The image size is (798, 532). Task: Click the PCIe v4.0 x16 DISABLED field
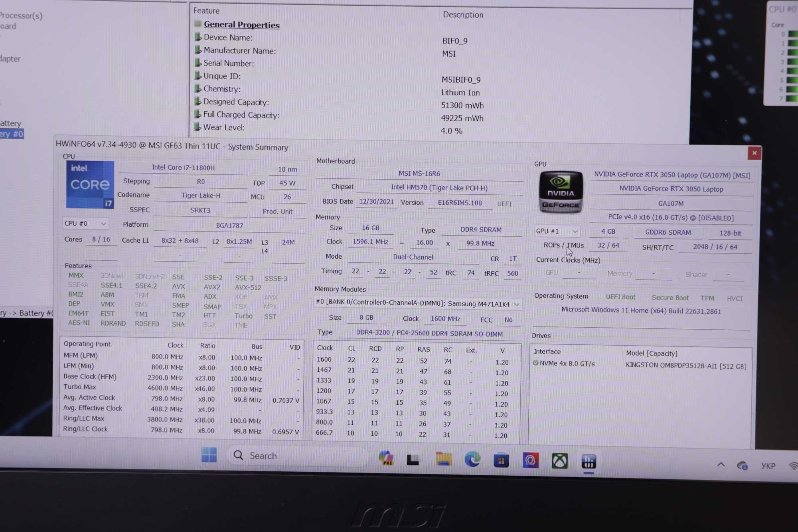(671, 218)
